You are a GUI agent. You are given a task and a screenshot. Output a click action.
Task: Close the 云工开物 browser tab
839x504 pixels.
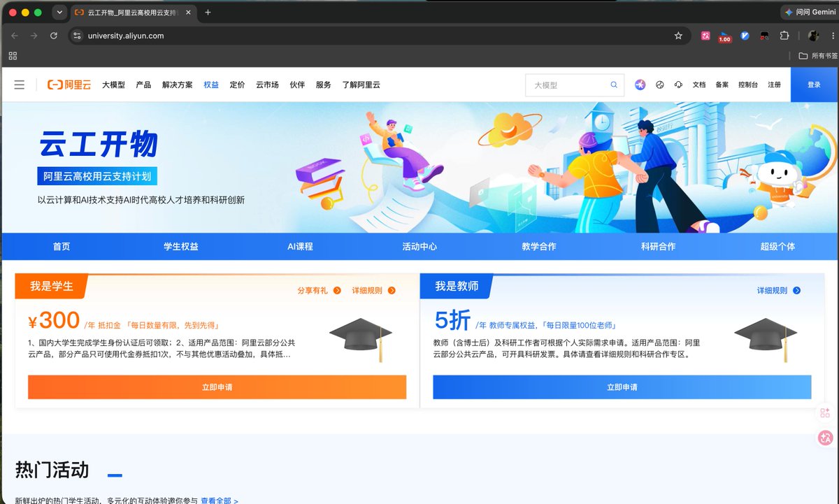pos(188,13)
